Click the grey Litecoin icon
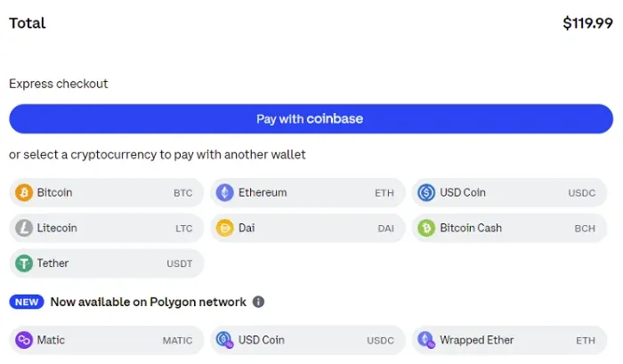Viewport: 623px width, 364px height. click(24, 228)
